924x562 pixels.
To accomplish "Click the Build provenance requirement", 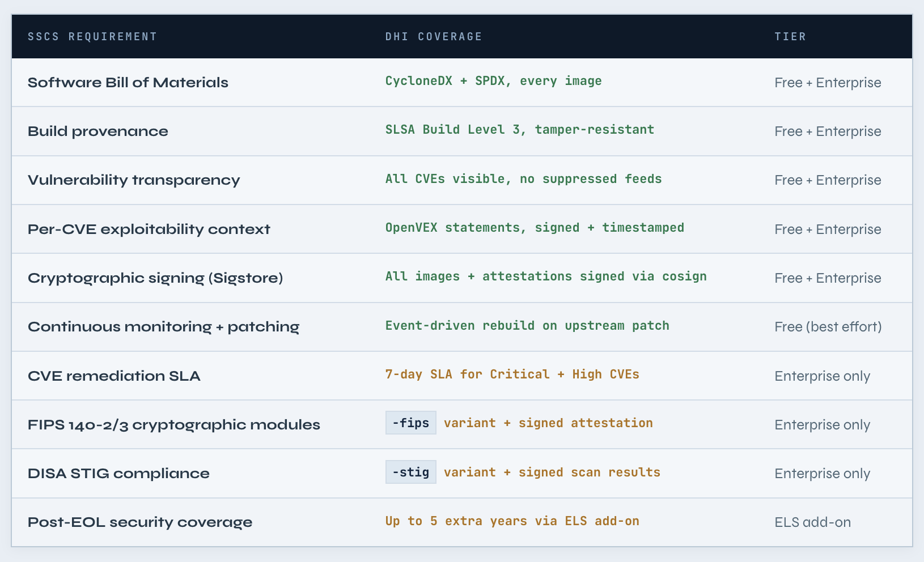I will (98, 131).
